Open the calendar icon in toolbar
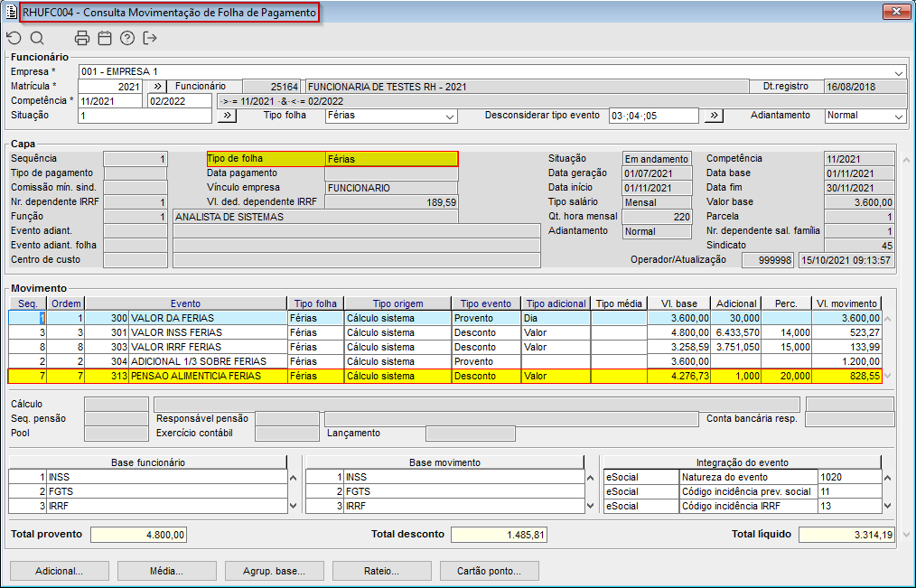916x588 pixels. [x=105, y=38]
